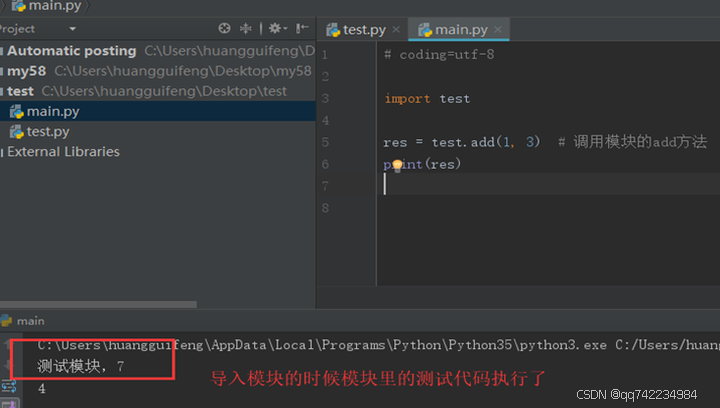Expand the my58 project folder
This screenshot has height=408, width=720.
coord(3,72)
